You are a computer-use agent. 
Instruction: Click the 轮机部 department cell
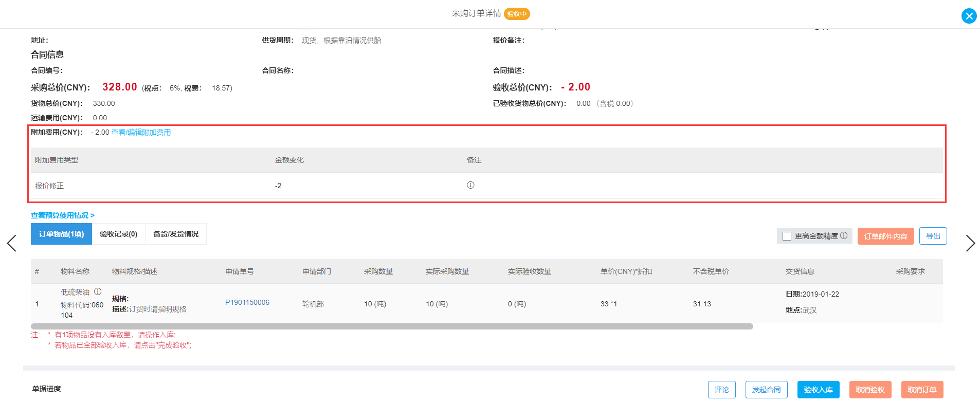[x=313, y=304]
